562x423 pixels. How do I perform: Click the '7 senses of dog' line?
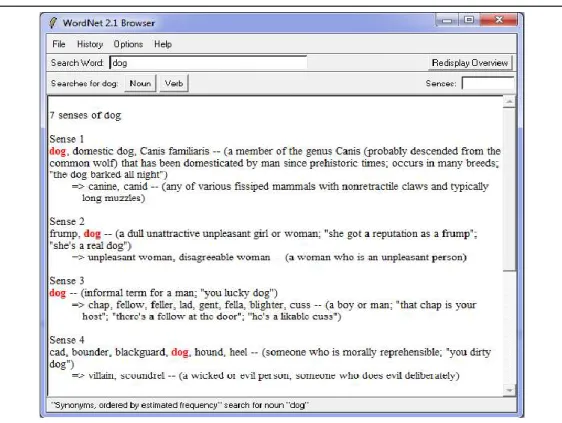coord(85,115)
